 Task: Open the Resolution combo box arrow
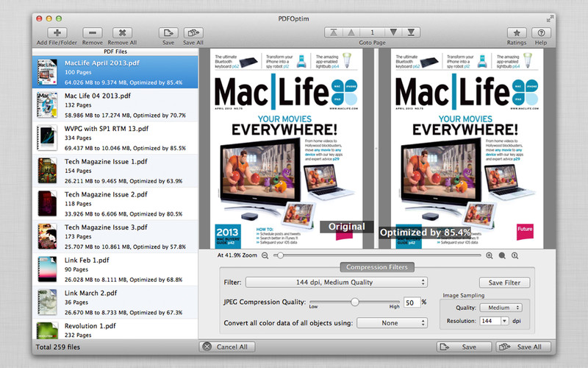[x=505, y=321]
